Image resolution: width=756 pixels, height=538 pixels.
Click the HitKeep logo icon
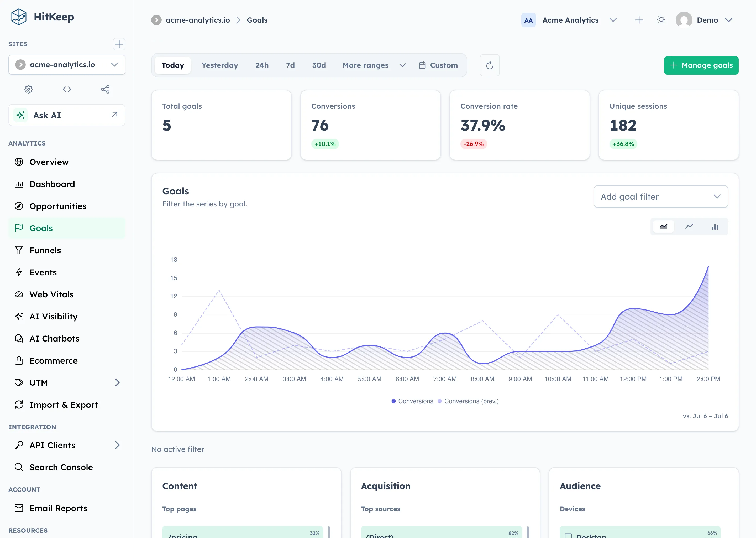pyautogui.click(x=19, y=17)
